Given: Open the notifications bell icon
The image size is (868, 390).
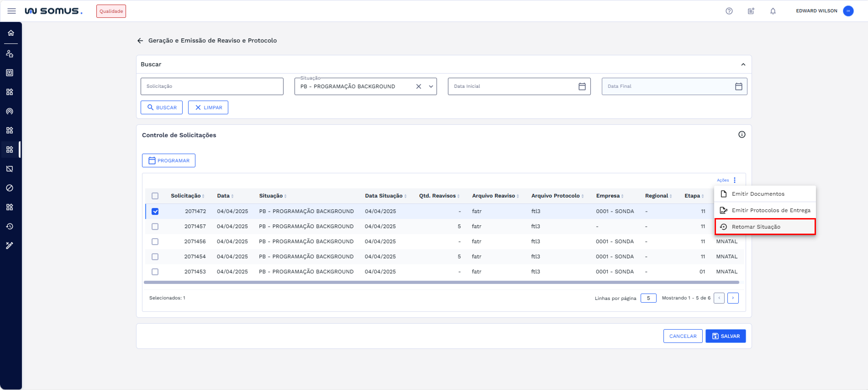Looking at the screenshot, I should point(773,11).
